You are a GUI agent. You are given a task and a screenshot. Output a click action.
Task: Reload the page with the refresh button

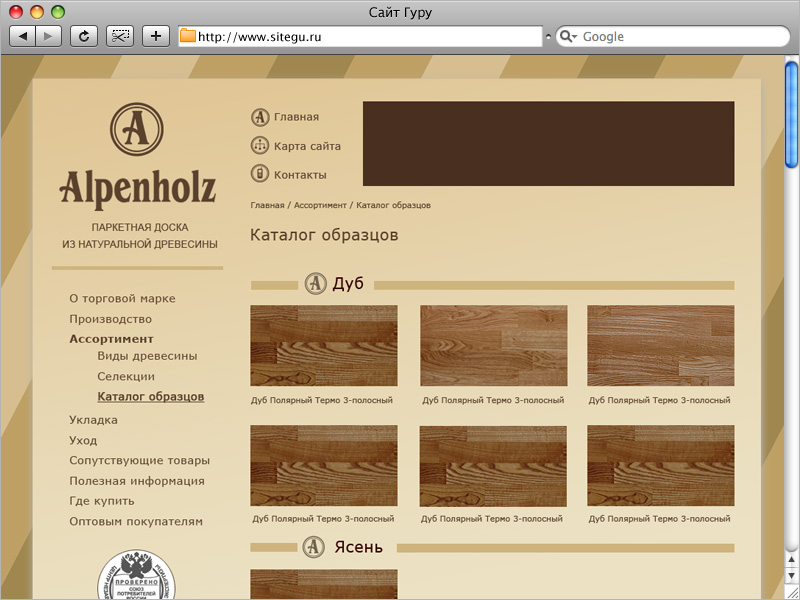tap(84, 36)
